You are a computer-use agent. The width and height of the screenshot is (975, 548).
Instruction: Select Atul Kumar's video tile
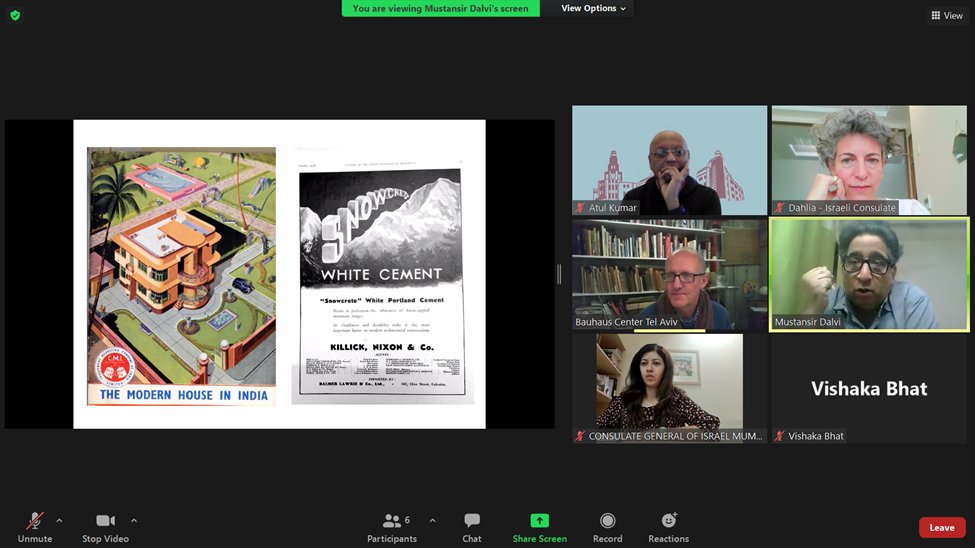(669, 160)
